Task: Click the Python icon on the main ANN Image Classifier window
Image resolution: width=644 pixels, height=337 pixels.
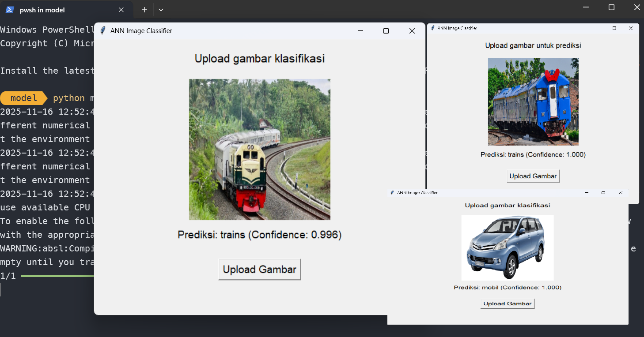Action: 102,30
